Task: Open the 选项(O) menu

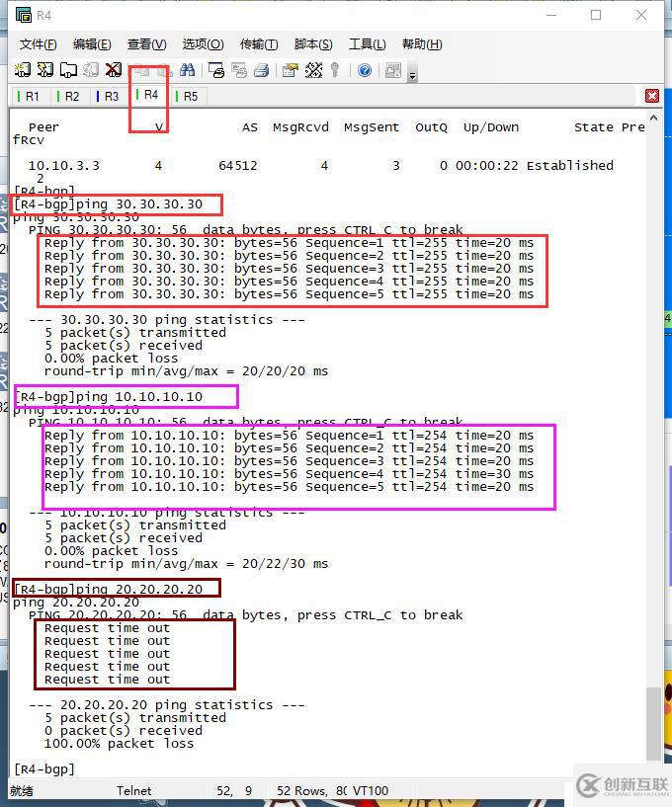Action: click(x=203, y=44)
